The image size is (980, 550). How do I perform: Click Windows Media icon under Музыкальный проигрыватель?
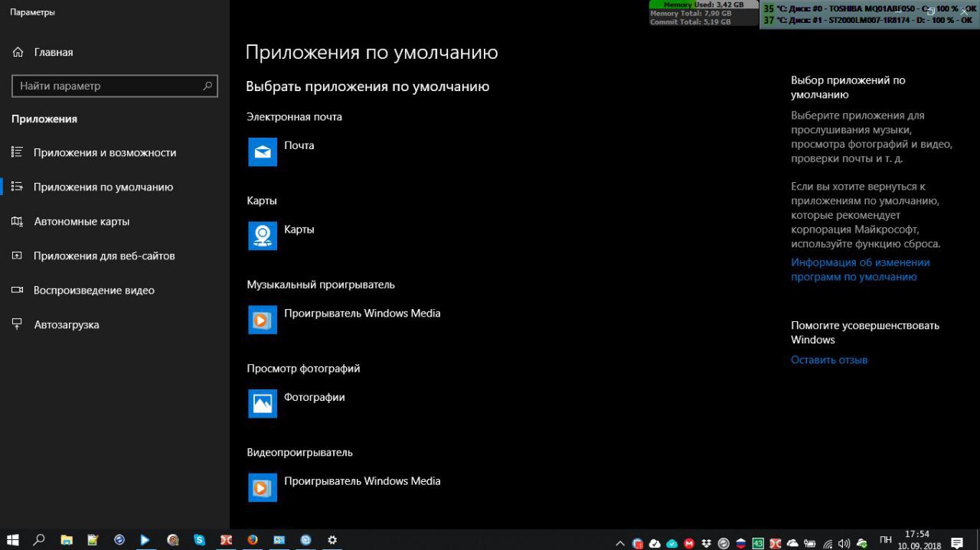(x=263, y=320)
